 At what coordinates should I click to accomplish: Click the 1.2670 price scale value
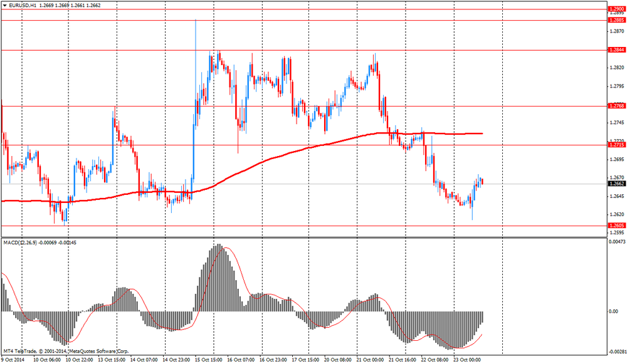[x=616, y=178]
